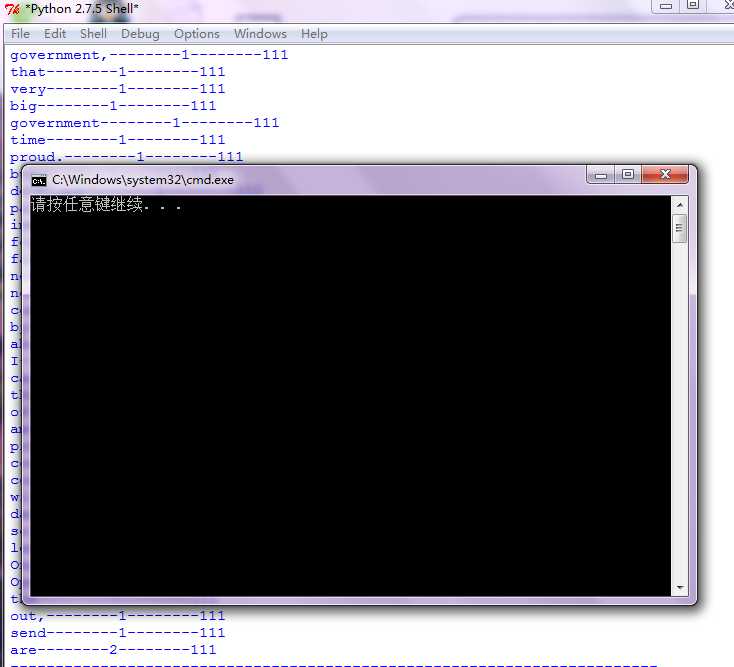Click the 'send--------1--------111' output line
734x667 pixels.
click(117, 633)
